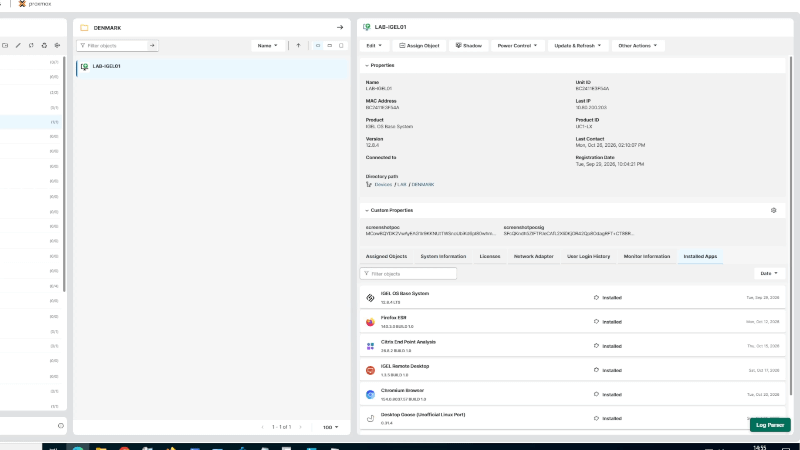Open the Name sort dropdown
The image size is (800, 450).
coord(267,45)
